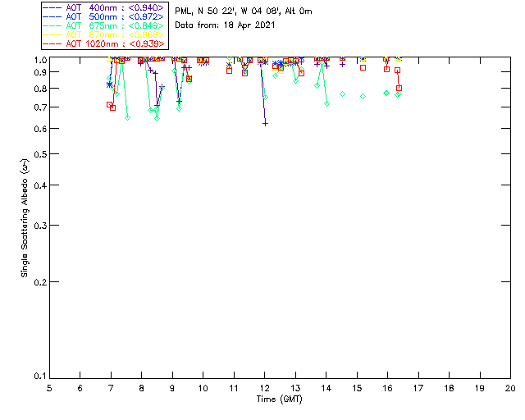This screenshot has width=525, height=420.
Task: Click the red dashed line sample in legend
Action: click(x=52, y=43)
